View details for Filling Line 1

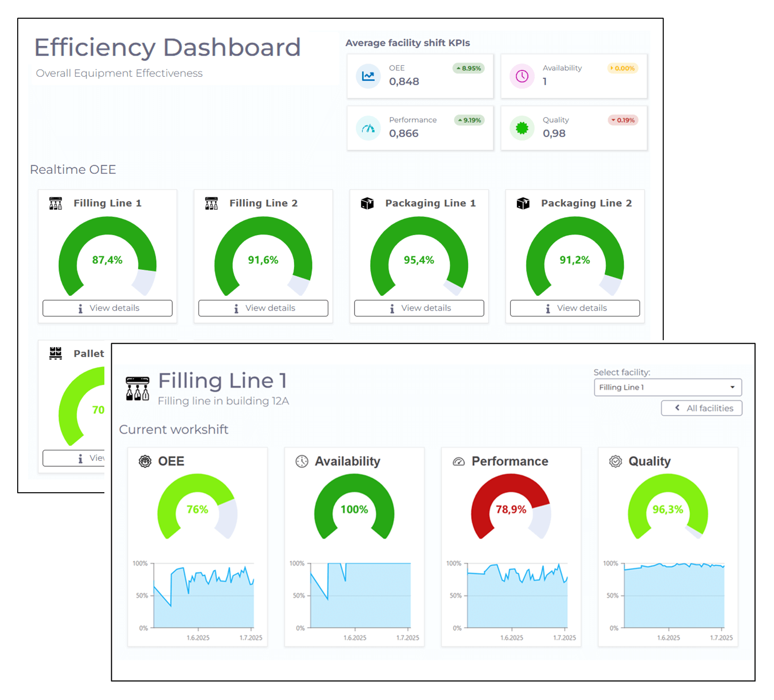coord(107,308)
